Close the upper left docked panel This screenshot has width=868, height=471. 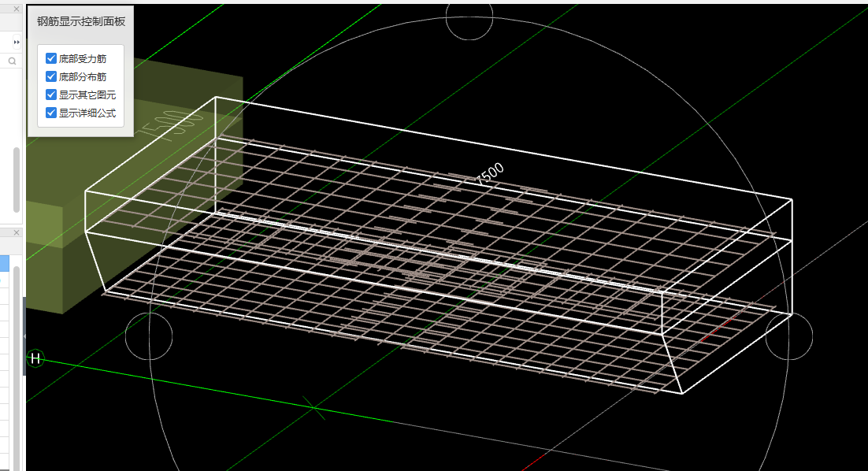tap(17, 9)
